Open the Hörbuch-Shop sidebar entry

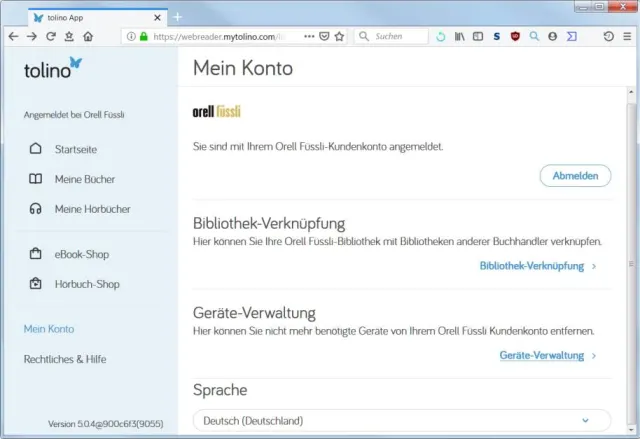(86, 284)
